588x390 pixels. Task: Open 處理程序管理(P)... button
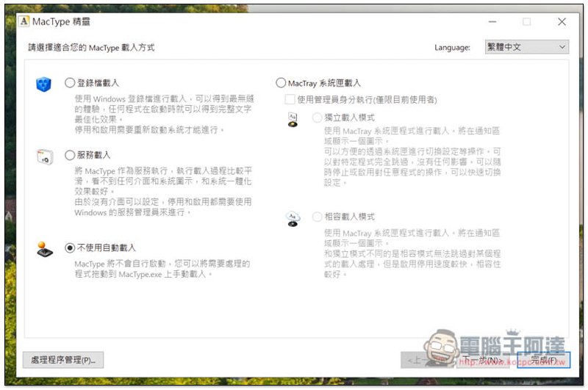[63, 360]
